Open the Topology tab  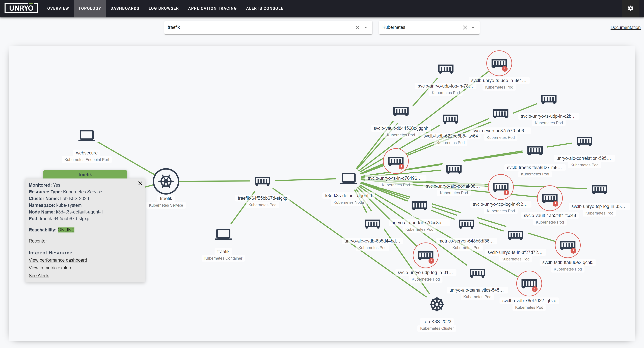click(90, 9)
